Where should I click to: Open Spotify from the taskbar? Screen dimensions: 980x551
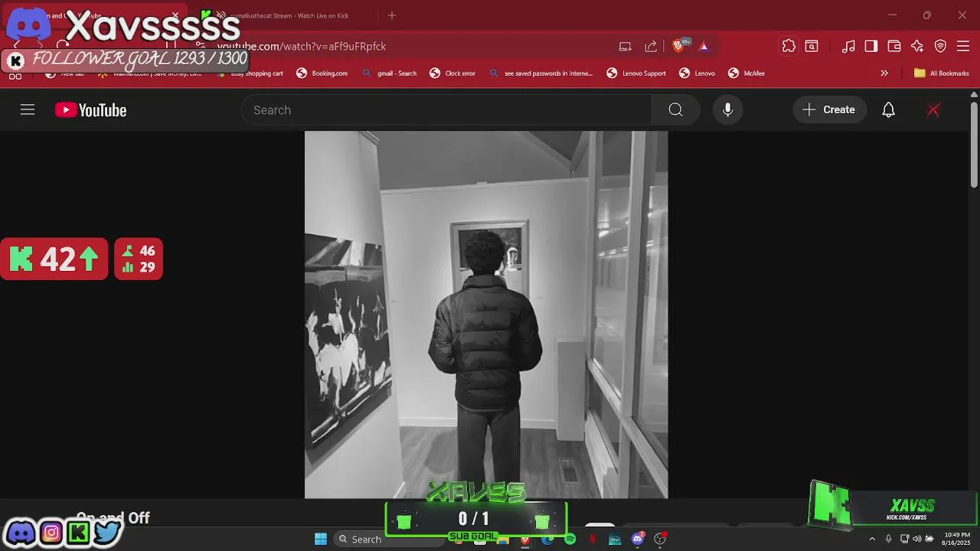pyautogui.click(x=570, y=539)
